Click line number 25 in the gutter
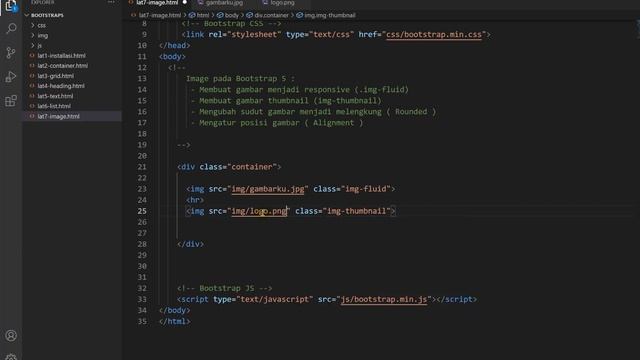Viewport: 640px width, 360px height. pyautogui.click(x=142, y=211)
